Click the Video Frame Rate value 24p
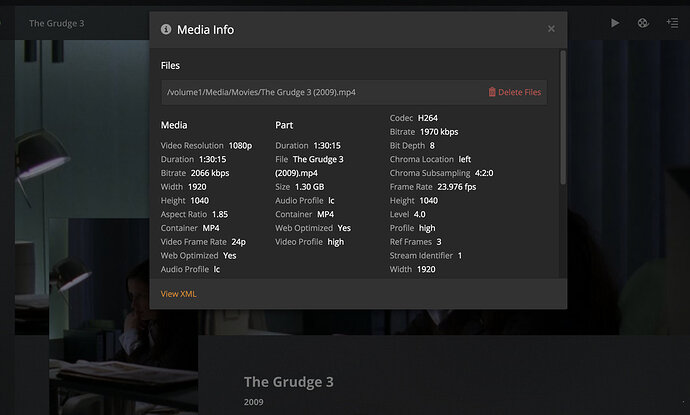Screen dimensions: 690x415 point(239,242)
